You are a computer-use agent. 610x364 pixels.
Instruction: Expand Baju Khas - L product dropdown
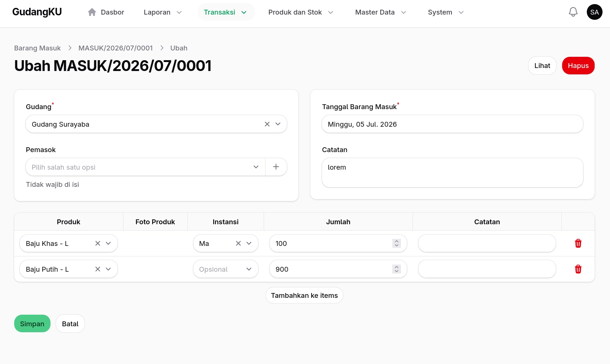[x=108, y=243]
